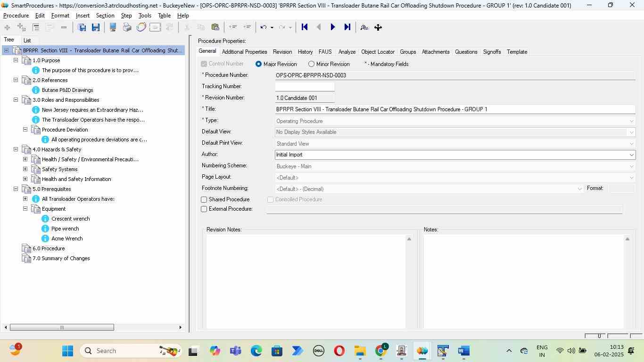Image resolution: width=644 pixels, height=362 pixels.
Task: Select the Major Revision radio button
Action: (258, 64)
